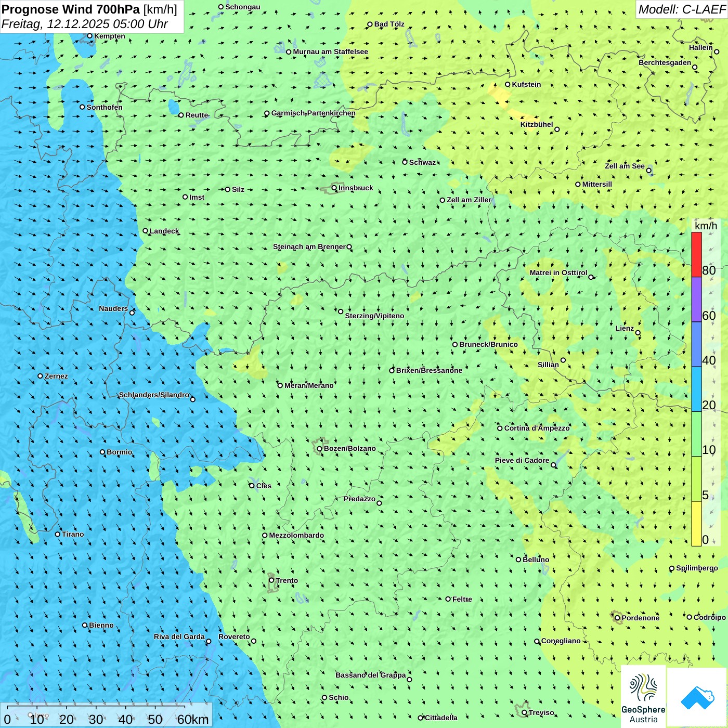Click the Cortina d'Ampezzo label
Screen dimensions: 728x728
537,428
